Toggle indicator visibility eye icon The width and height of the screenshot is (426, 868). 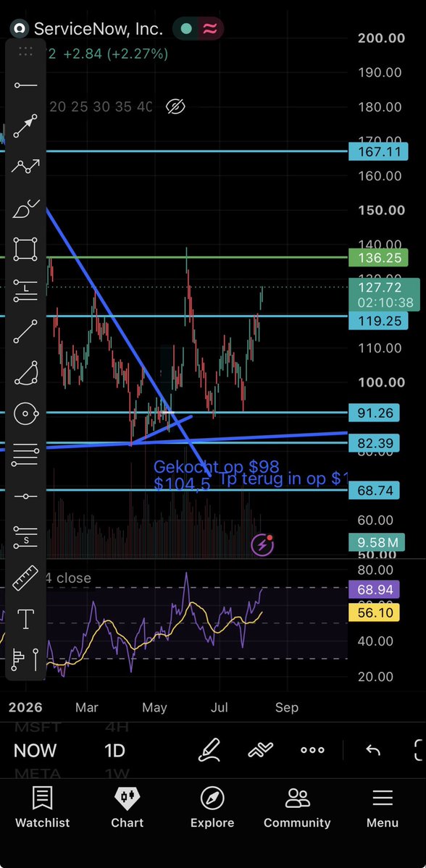point(175,106)
